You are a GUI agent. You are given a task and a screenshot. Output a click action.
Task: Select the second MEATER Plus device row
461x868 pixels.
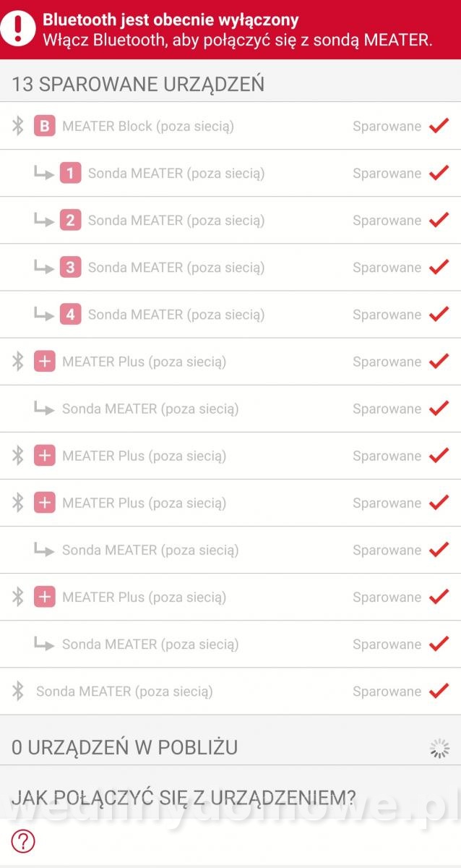pos(231,456)
